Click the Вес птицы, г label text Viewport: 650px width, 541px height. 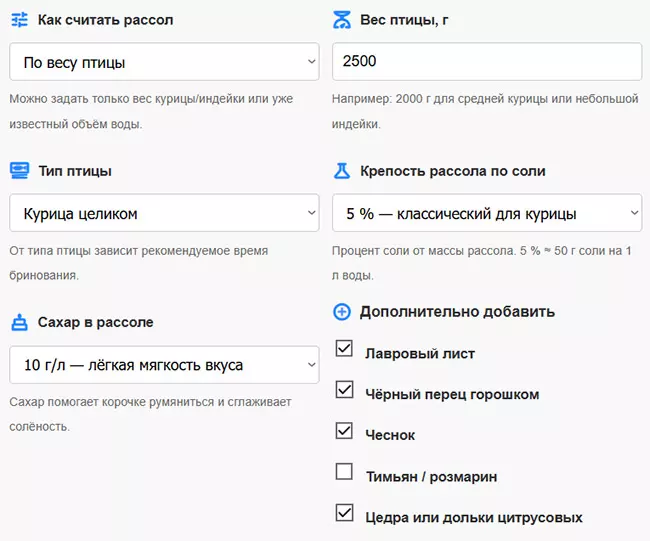tap(410, 20)
